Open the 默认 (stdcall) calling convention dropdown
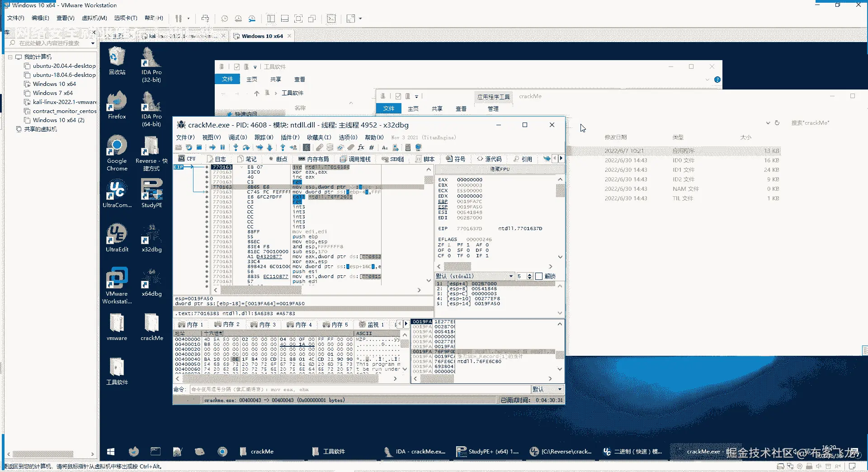 tap(475, 276)
